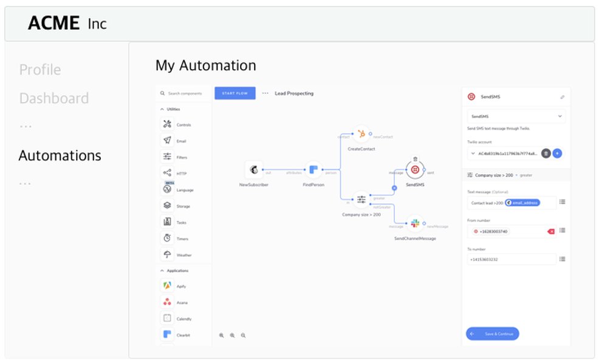Delete the Twilio account with the trash icon
This screenshot has width=602, height=364.
click(x=546, y=153)
